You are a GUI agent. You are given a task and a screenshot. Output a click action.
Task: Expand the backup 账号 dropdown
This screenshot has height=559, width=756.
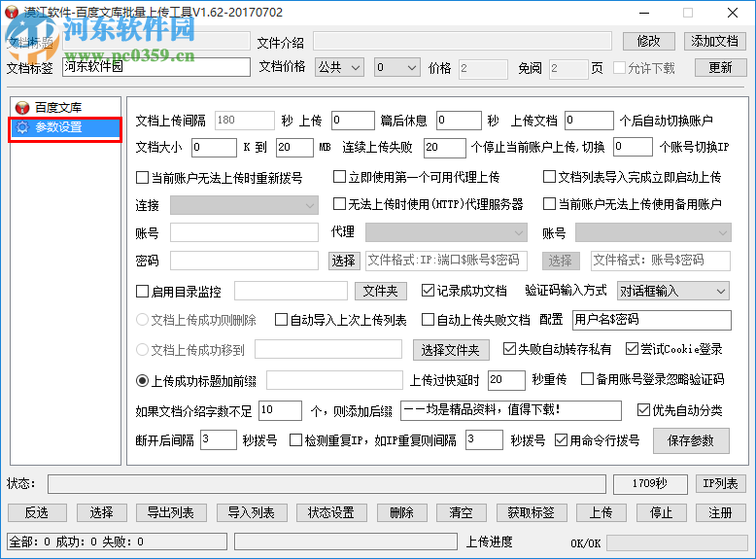point(653,232)
